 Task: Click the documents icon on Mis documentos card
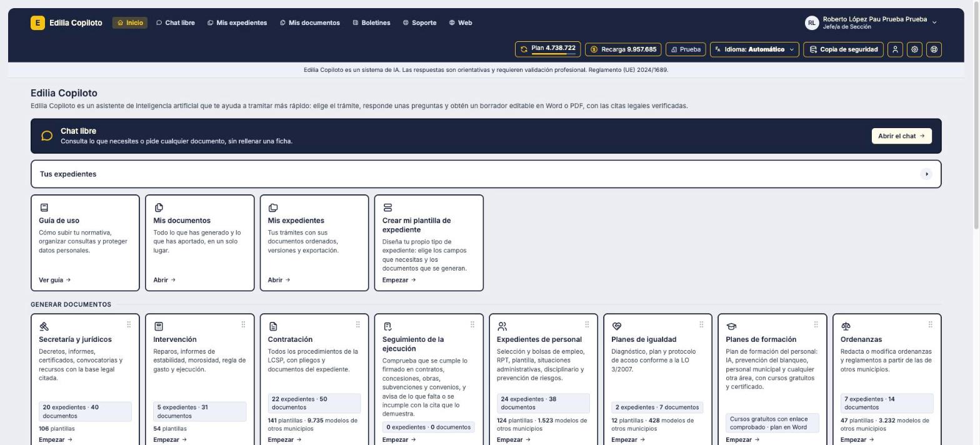pos(158,207)
